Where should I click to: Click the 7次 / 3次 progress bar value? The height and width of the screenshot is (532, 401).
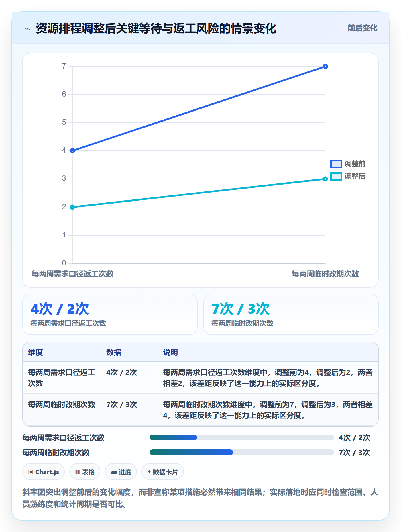click(354, 453)
